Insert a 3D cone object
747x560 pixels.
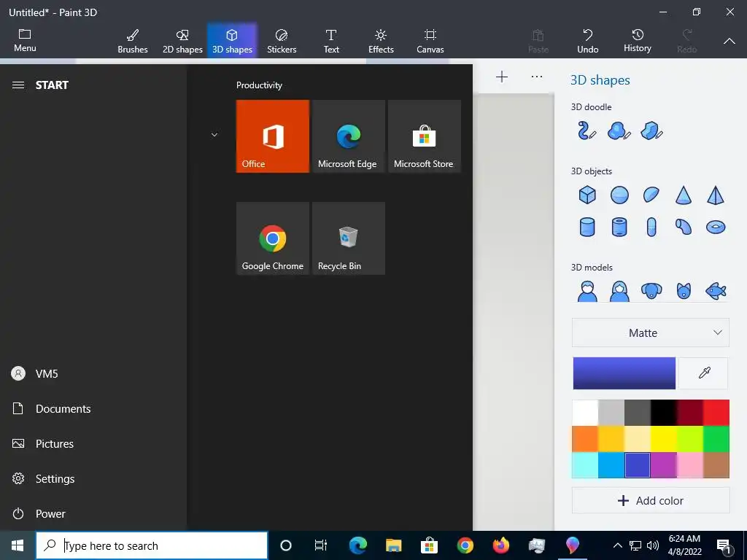coord(683,195)
